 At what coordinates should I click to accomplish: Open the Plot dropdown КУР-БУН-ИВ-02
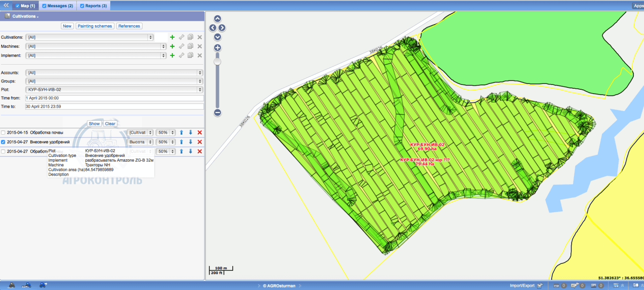(114, 90)
